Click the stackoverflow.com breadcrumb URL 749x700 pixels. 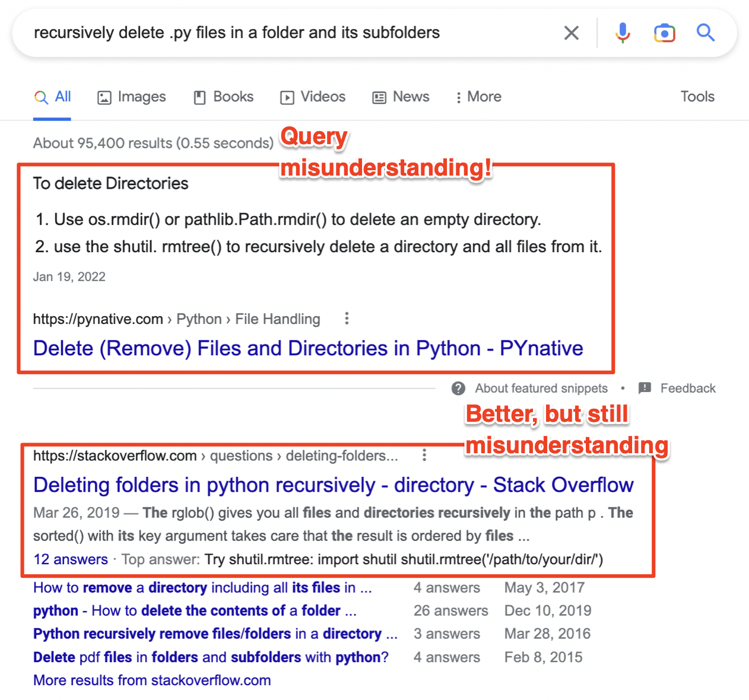(215, 456)
